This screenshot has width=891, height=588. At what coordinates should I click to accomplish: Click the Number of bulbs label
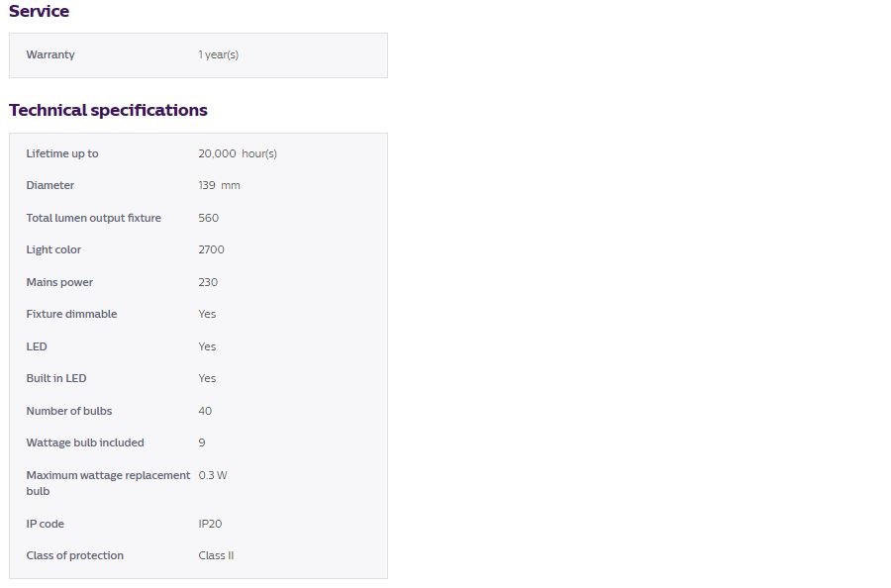[67, 411]
